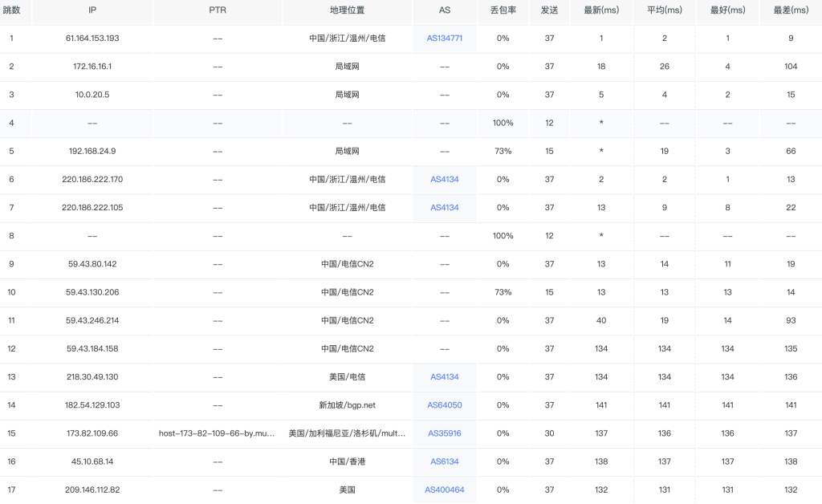Click the 平均(ms) column header

(x=664, y=11)
